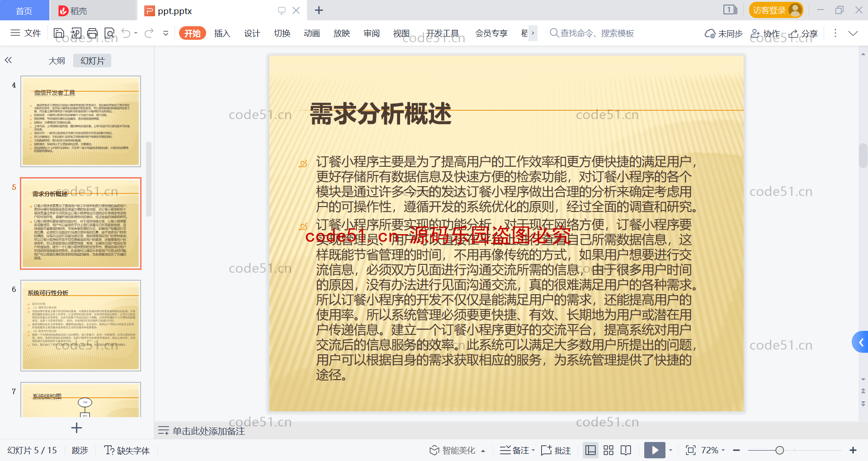
Task: Click the 未同步 cloud sync button
Action: pos(723,33)
